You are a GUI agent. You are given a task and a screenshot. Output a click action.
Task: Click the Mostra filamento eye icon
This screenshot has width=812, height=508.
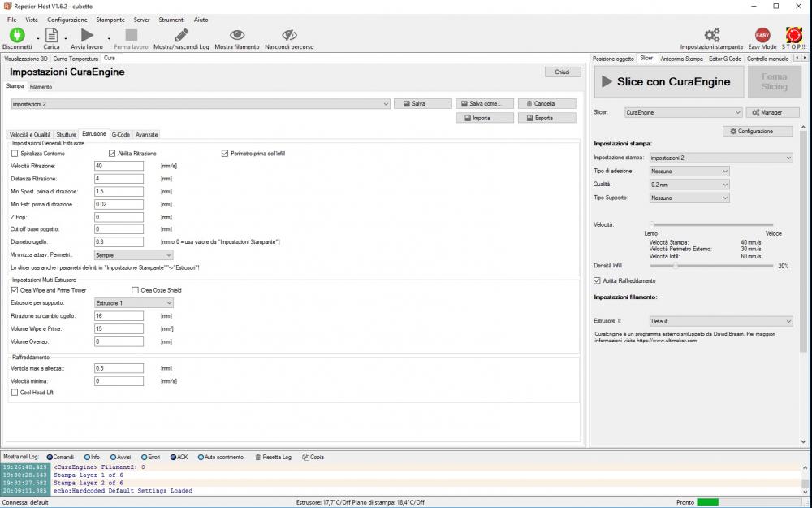pos(237,35)
